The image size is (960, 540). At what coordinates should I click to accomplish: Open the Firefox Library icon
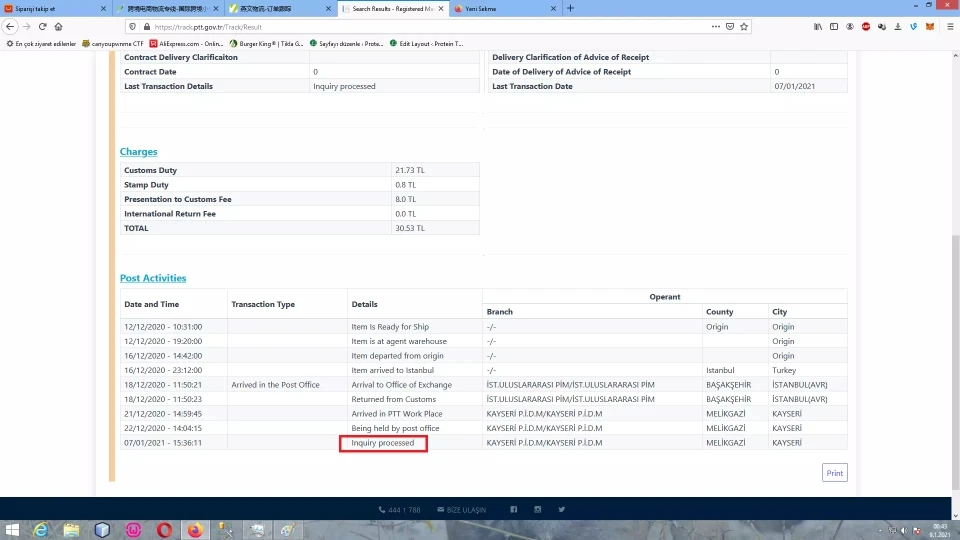818,26
